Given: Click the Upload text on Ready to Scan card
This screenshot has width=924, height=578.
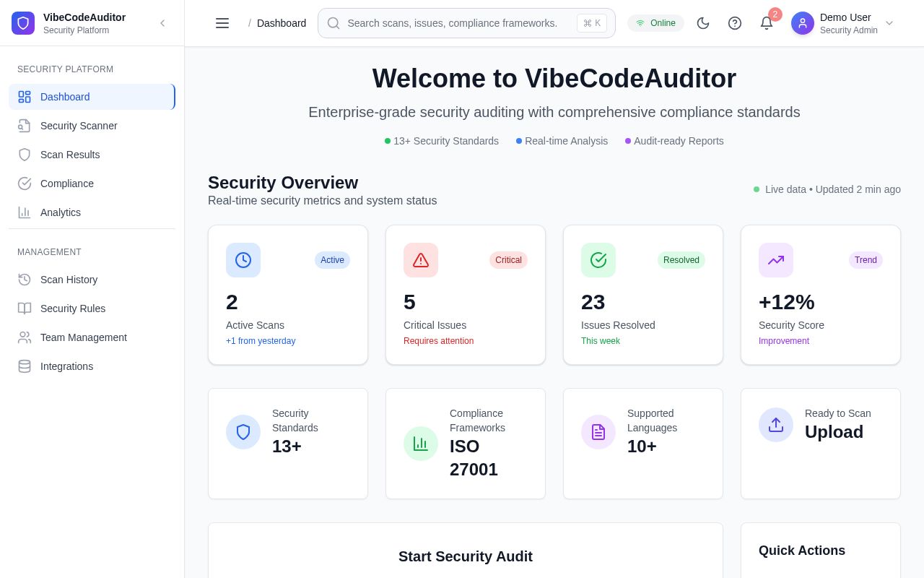Looking at the screenshot, I should (834, 432).
